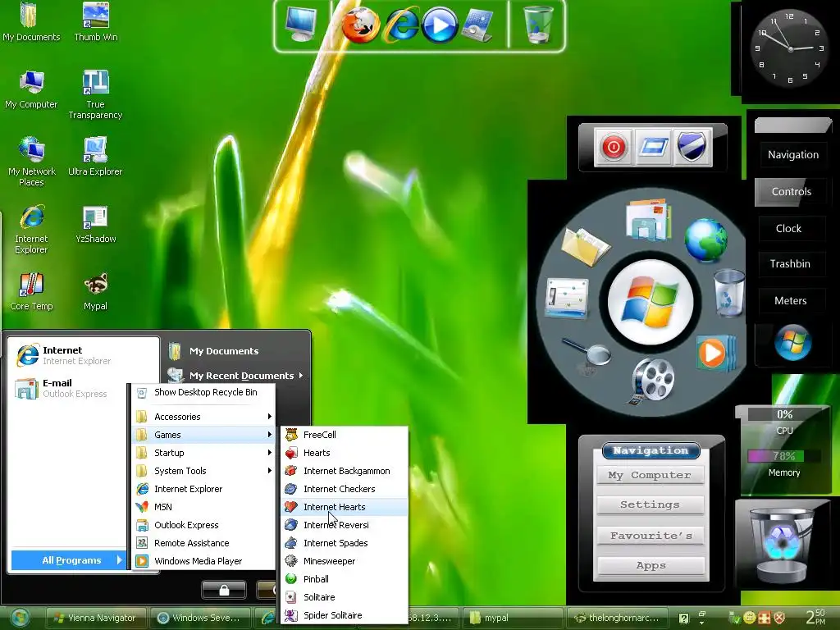Open Windows Media Player from programs list

pos(203,561)
